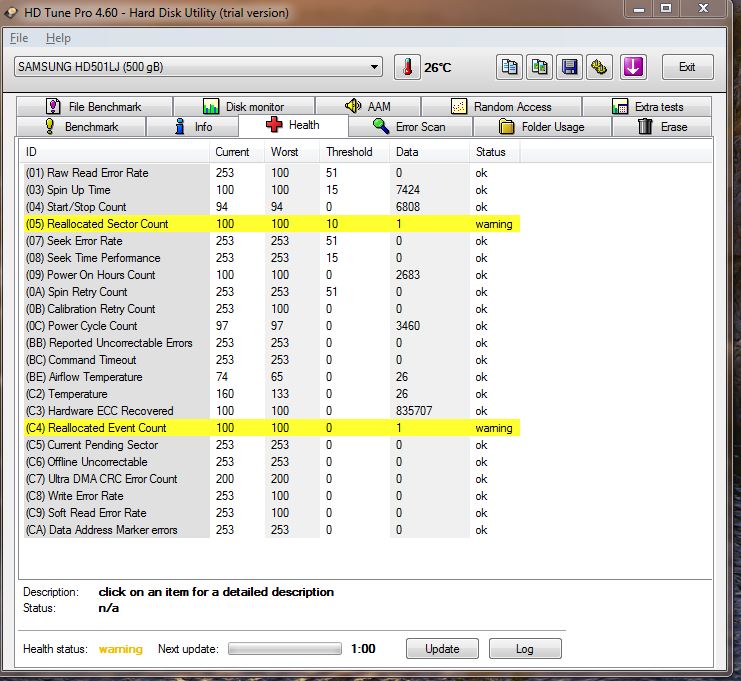The width and height of the screenshot is (741, 681).
Task: Switch to the Extra tests tab
Action: (647, 106)
